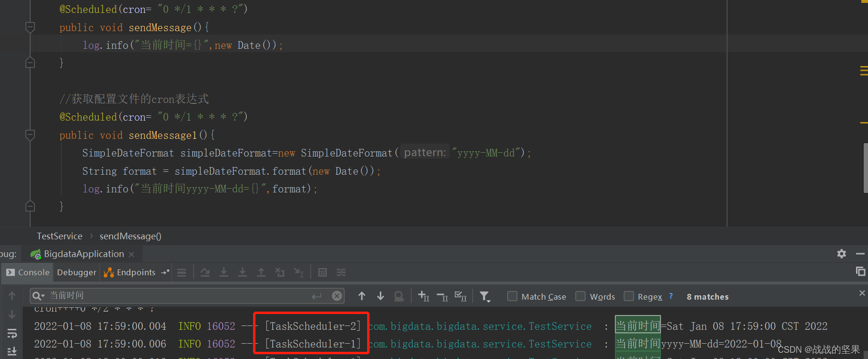The image size is (868, 359).
Task: Click the console scroll down arrow
Action: point(12,314)
